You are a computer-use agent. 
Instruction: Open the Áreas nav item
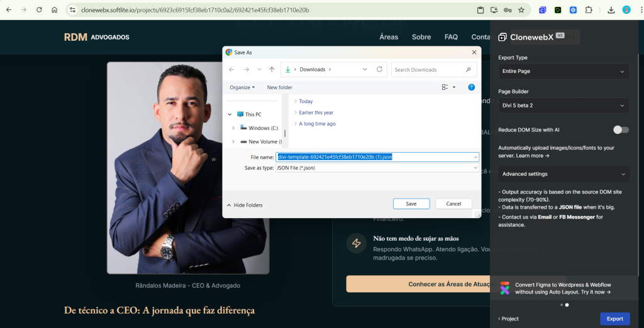point(389,37)
